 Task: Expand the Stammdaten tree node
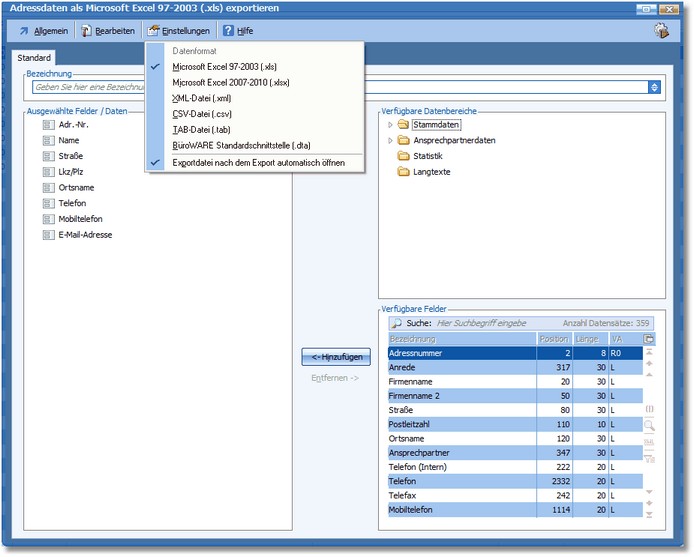pyautogui.click(x=390, y=125)
